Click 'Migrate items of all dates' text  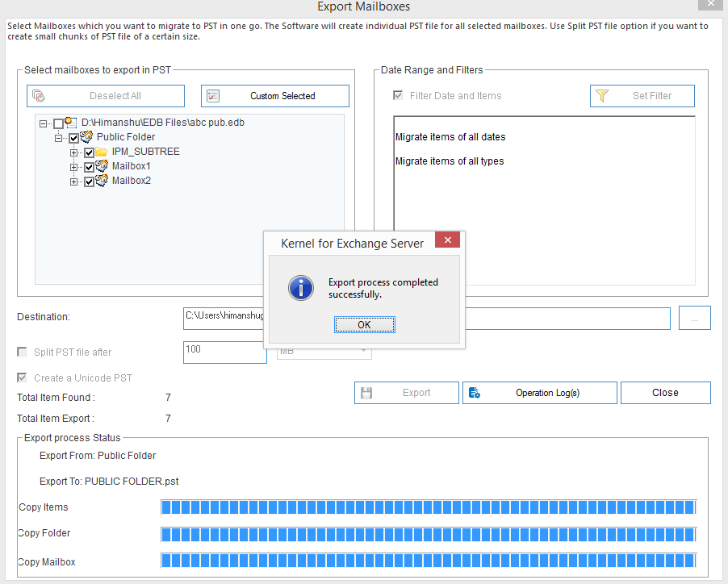(x=450, y=137)
